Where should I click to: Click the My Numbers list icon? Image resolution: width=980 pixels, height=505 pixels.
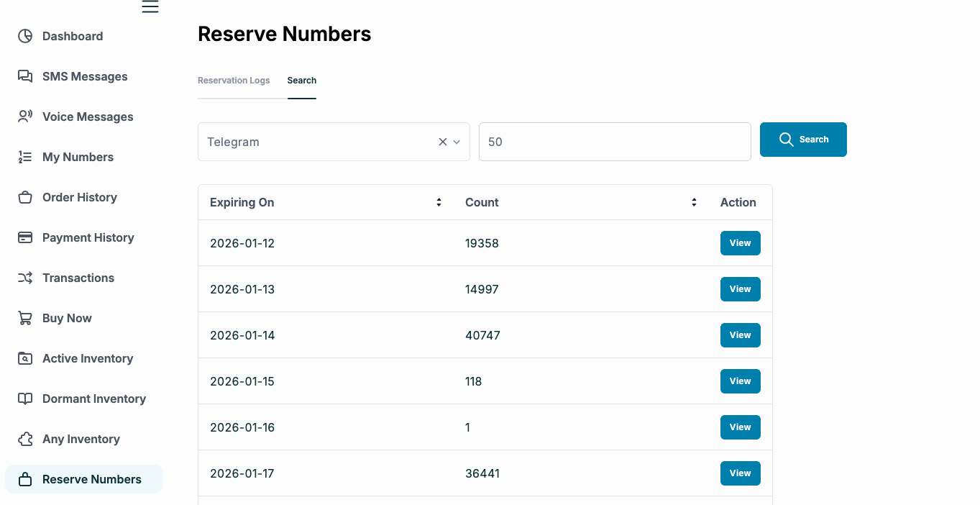(25, 157)
